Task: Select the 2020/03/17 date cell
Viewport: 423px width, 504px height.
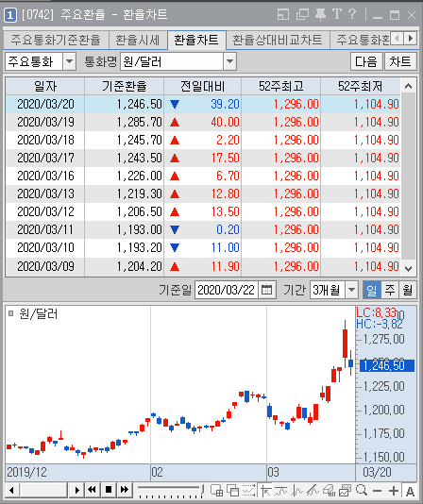Action: [45, 158]
